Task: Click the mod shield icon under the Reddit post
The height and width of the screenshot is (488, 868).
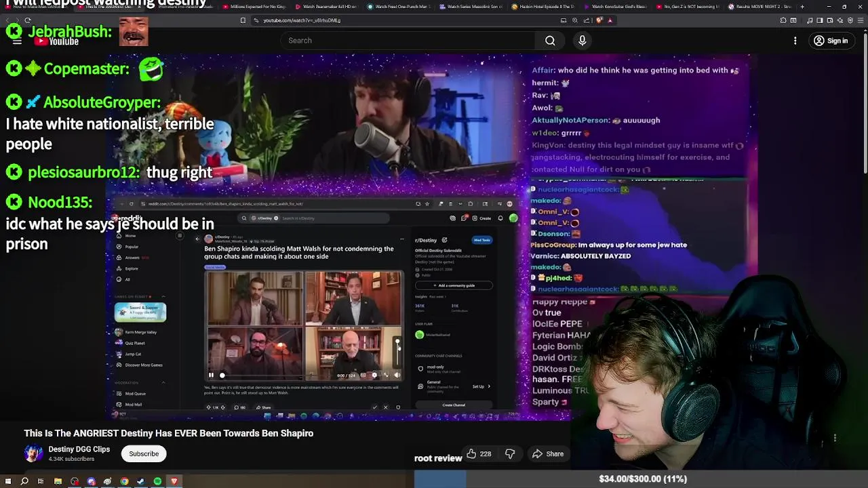Action: click(x=398, y=407)
